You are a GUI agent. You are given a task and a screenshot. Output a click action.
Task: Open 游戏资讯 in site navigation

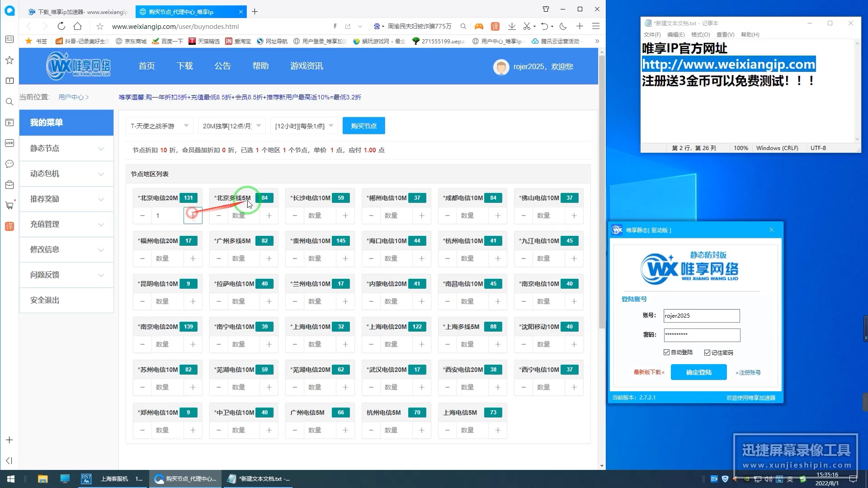coord(307,66)
